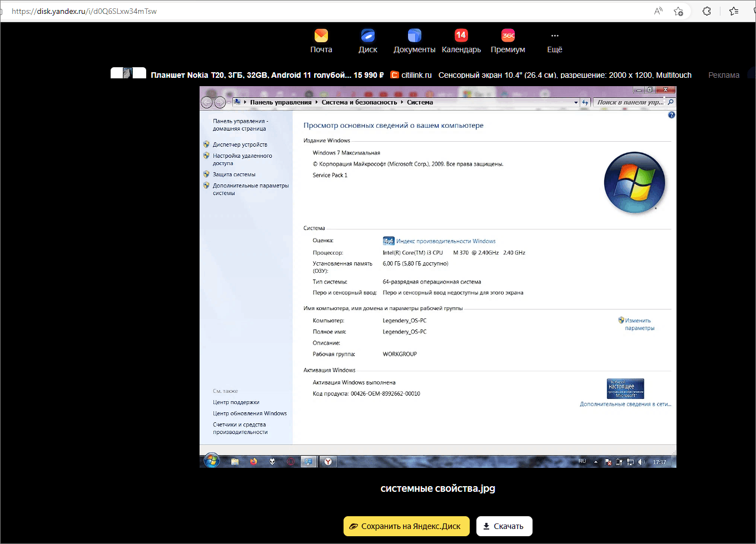Open Индекс производительности Windows link
756x544 pixels.
[x=446, y=241]
